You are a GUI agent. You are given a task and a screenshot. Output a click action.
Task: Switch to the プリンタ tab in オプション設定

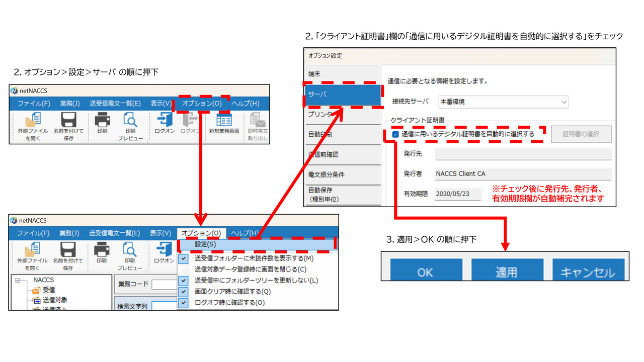(319, 115)
